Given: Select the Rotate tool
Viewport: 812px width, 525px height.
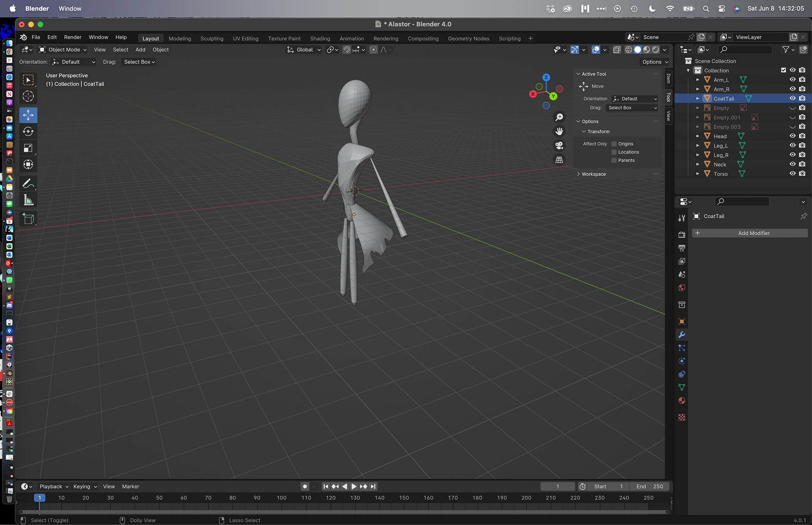Looking at the screenshot, I should [x=28, y=132].
